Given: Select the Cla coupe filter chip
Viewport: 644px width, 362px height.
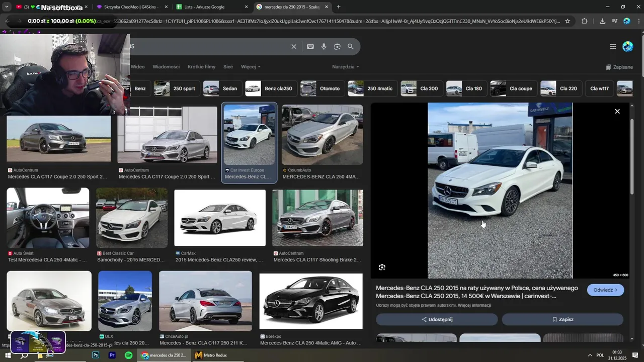Looking at the screenshot, I should [514, 88].
